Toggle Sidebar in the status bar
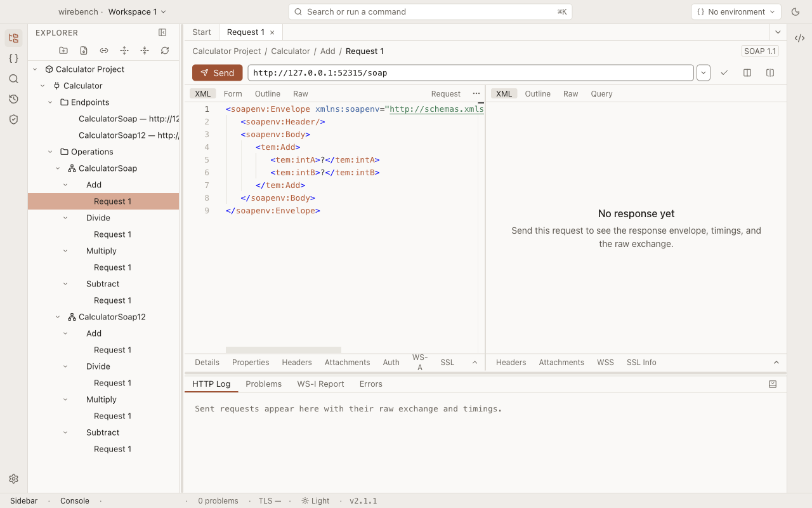The image size is (812, 508). (x=24, y=501)
